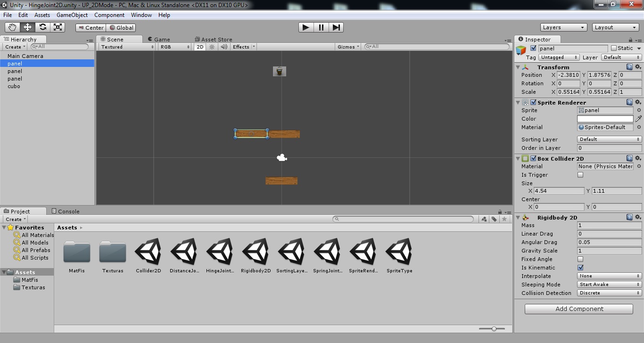Image resolution: width=644 pixels, height=343 pixels.
Task: Click the Step frame button
Action: pyautogui.click(x=336, y=27)
